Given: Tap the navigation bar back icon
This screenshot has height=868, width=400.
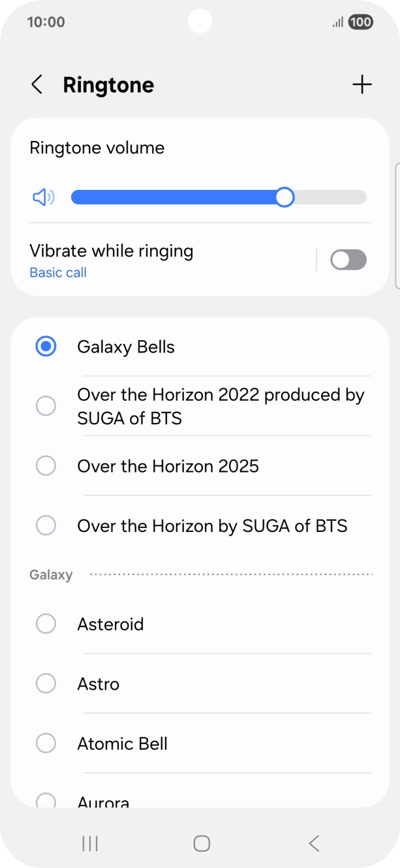Looking at the screenshot, I should coord(313,843).
